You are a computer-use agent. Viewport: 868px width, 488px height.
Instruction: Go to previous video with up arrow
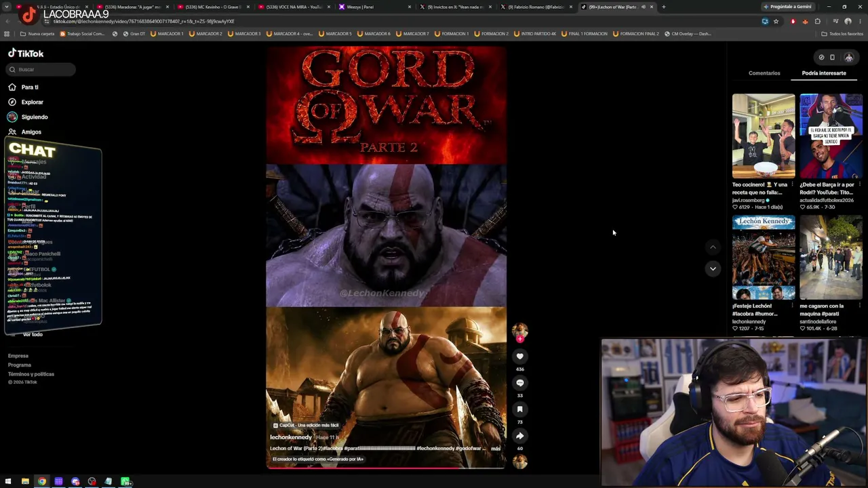713,247
